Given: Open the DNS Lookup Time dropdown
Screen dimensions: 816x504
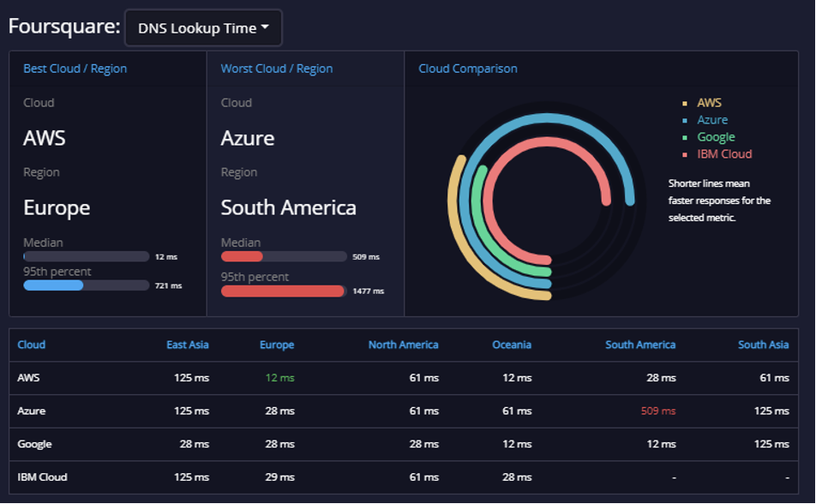Looking at the screenshot, I should pyautogui.click(x=203, y=27).
